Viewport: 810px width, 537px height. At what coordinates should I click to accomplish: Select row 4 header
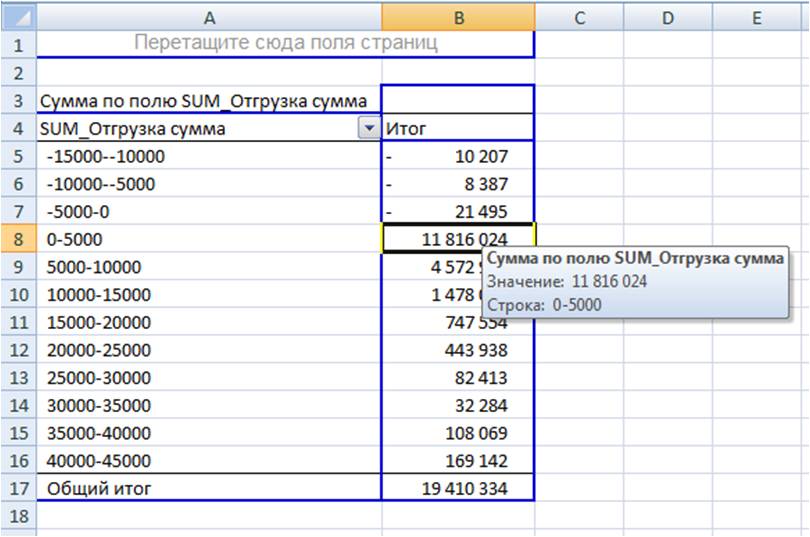(x=19, y=128)
